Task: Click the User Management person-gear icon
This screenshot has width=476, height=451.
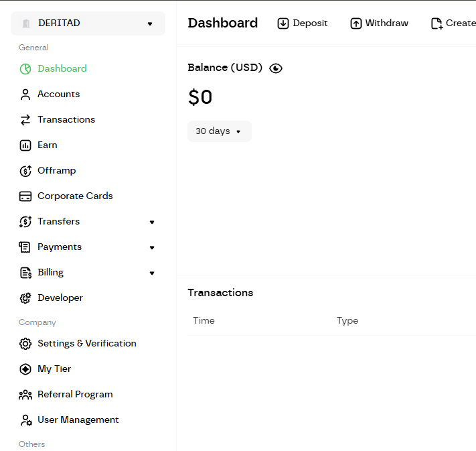Action: [x=26, y=420]
